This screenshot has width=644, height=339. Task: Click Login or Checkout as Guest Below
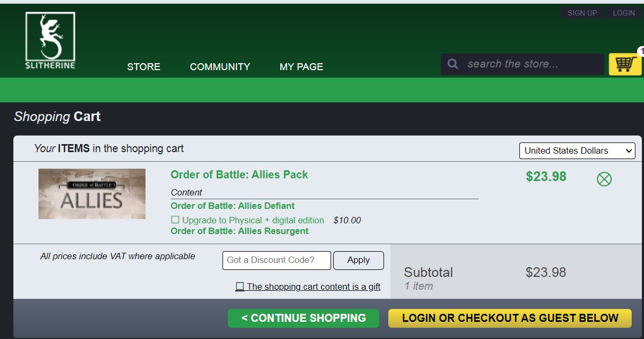[x=510, y=318]
